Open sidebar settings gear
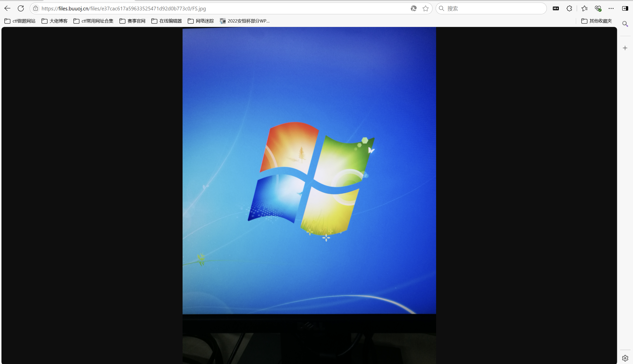 625,358
